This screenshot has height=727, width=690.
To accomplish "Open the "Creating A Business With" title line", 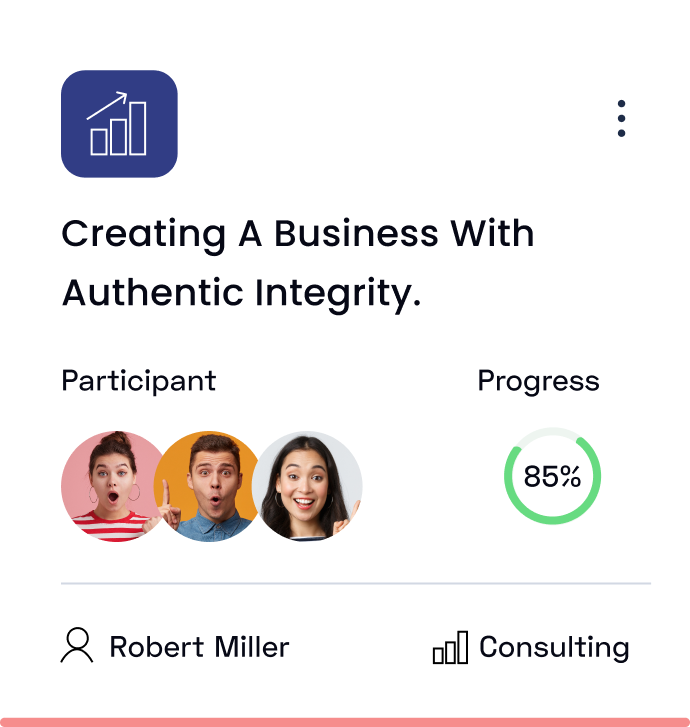I will (297, 234).
